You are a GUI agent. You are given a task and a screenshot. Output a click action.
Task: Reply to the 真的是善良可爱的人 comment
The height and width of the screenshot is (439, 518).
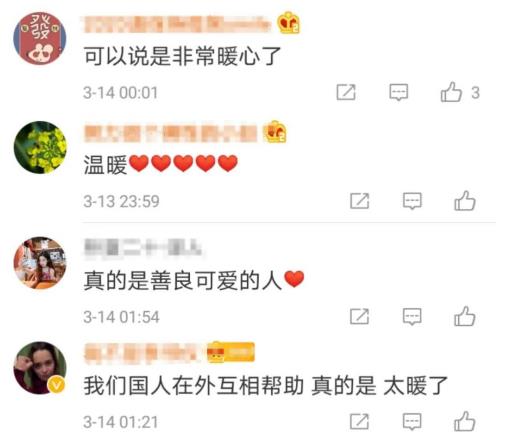click(x=412, y=316)
